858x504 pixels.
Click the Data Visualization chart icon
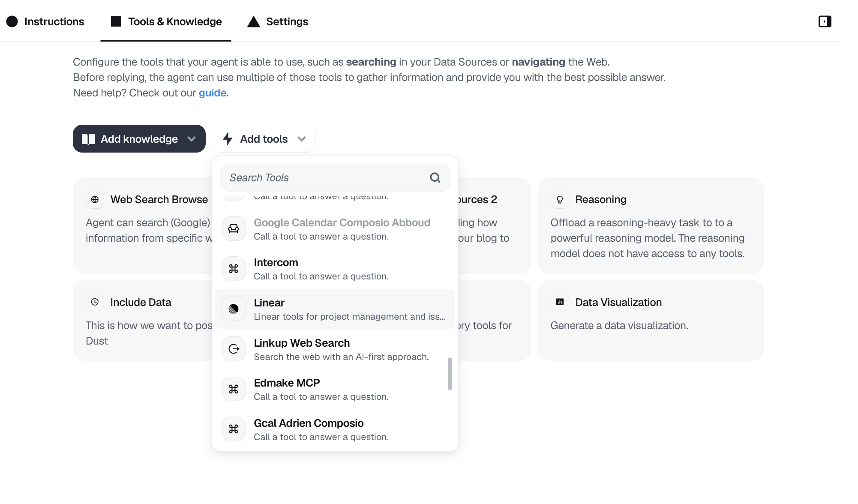pyautogui.click(x=560, y=302)
